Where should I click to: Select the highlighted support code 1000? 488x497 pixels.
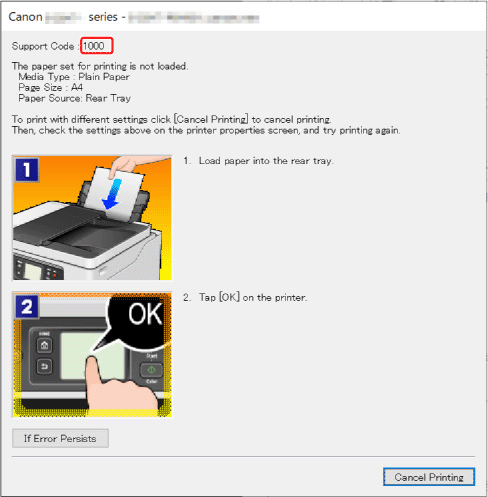click(97, 46)
